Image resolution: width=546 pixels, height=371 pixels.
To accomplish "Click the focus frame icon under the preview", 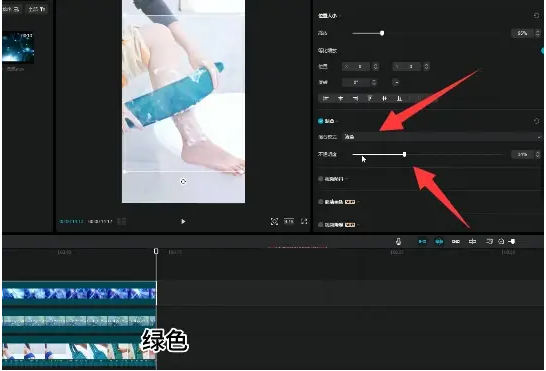I will (274, 221).
